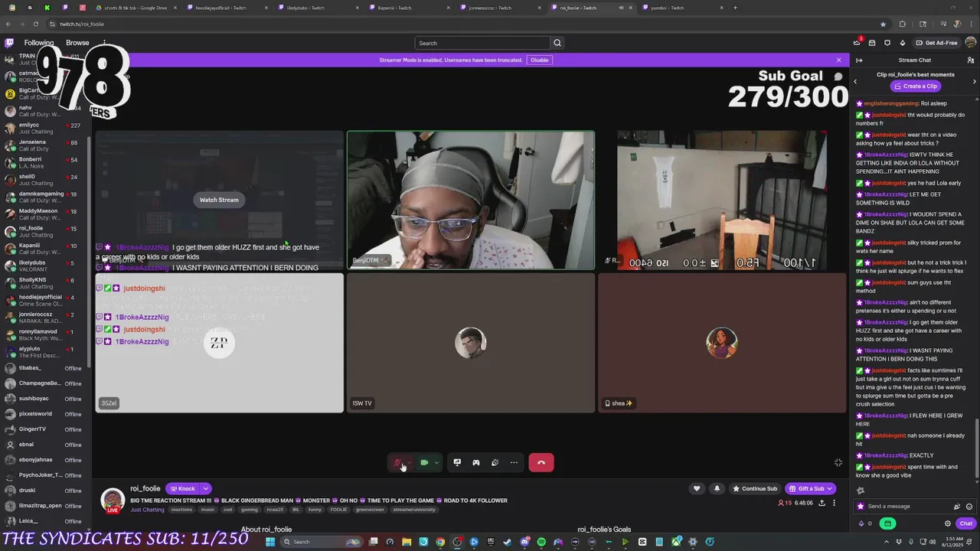Image resolution: width=980 pixels, height=551 pixels.
Task: Open chat settings gear icon
Action: pyautogui.click(x=948, y=523)
